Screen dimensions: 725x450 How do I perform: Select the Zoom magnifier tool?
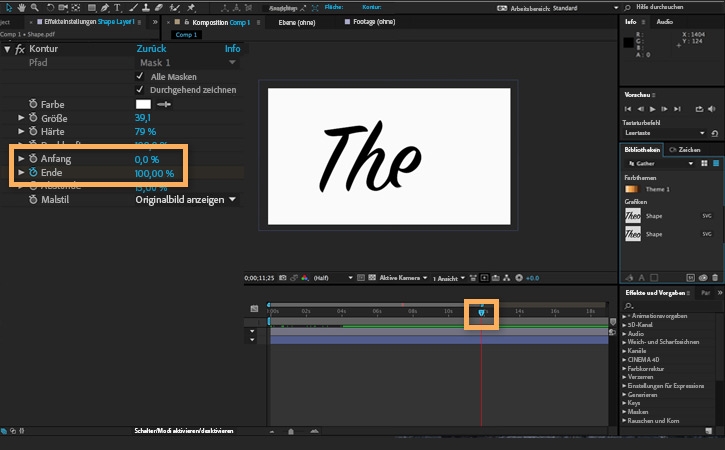pos(35,7)
